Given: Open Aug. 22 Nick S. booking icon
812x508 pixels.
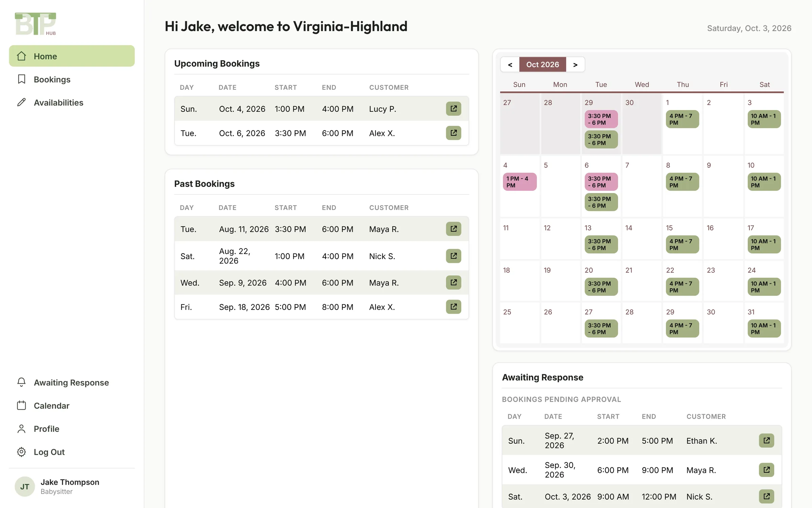Looking at the screenshot, I should [453, 256].
